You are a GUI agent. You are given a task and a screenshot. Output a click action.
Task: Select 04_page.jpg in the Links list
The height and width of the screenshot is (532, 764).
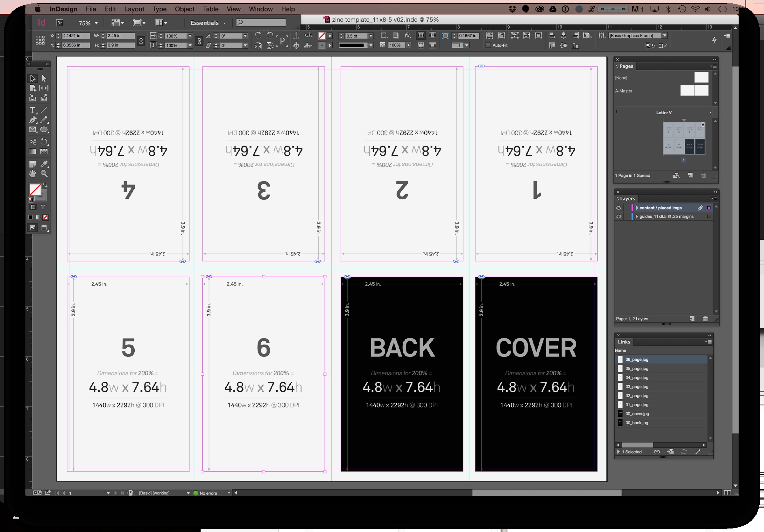(x=636, y=377)
